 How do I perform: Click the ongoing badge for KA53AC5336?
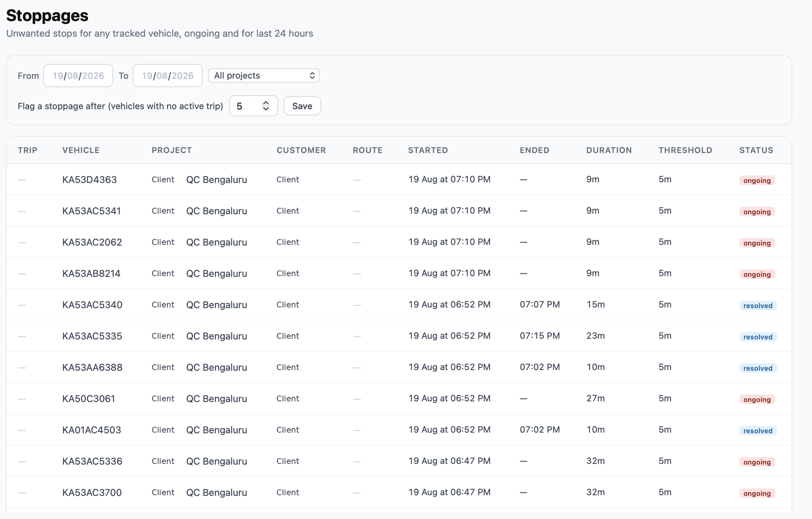[757, 462]
